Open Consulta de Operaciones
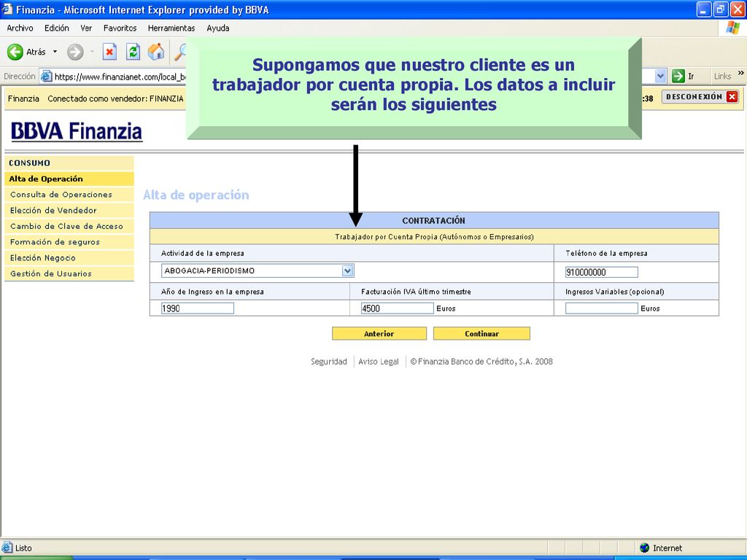 [x=69, y=195]
